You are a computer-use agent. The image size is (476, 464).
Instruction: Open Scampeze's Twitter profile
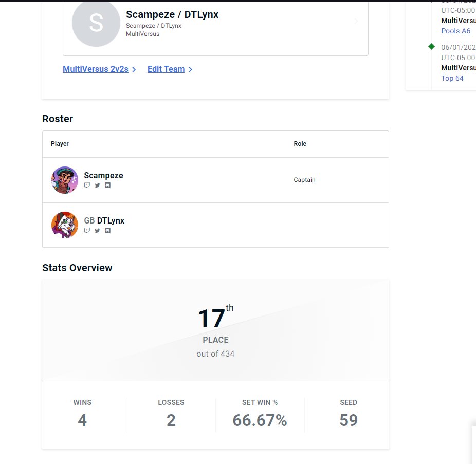click(x=97, y=185)
